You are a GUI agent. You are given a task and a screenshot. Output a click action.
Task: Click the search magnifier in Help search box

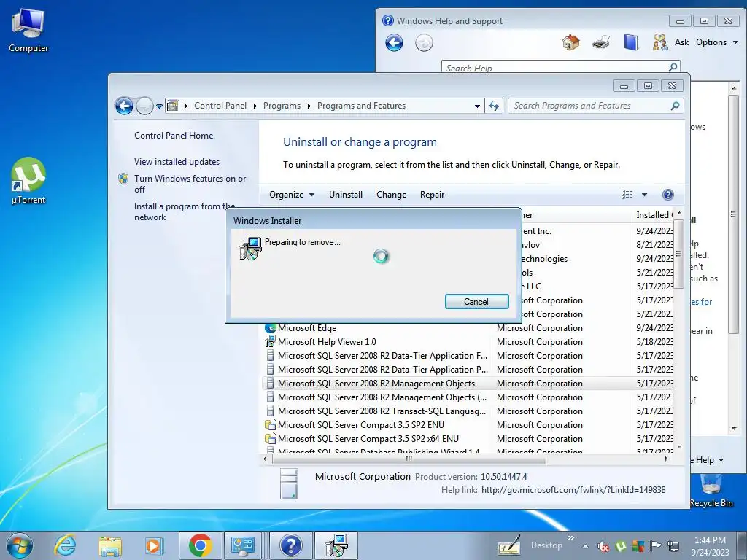pos(673,67)
